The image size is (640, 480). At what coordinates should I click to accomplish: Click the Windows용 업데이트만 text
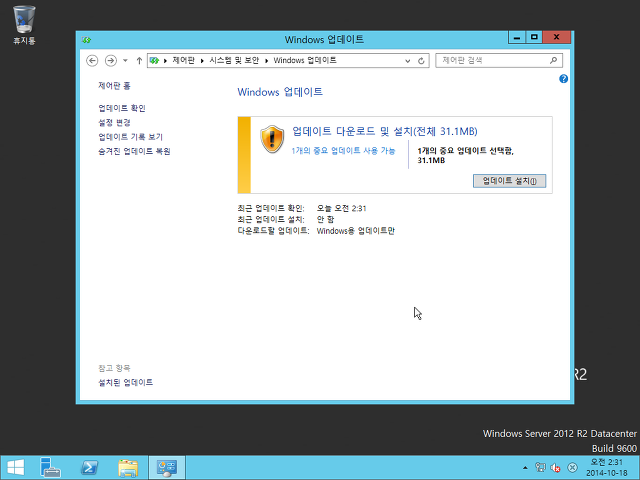tap(356, 231)
